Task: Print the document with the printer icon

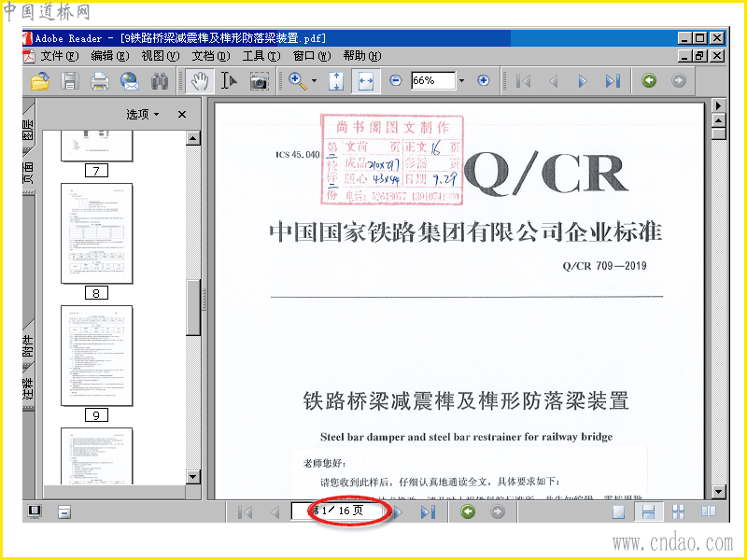Action: pos(100,80)
